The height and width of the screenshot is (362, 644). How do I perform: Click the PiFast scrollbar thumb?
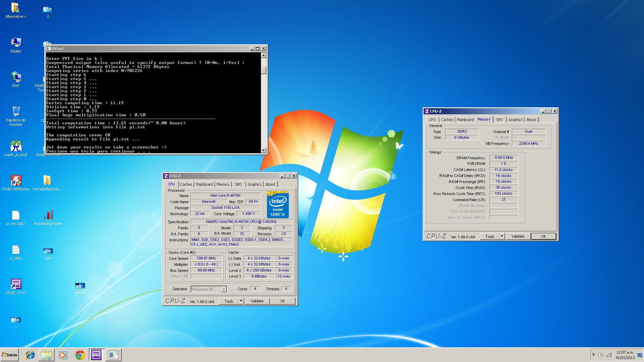264,70
